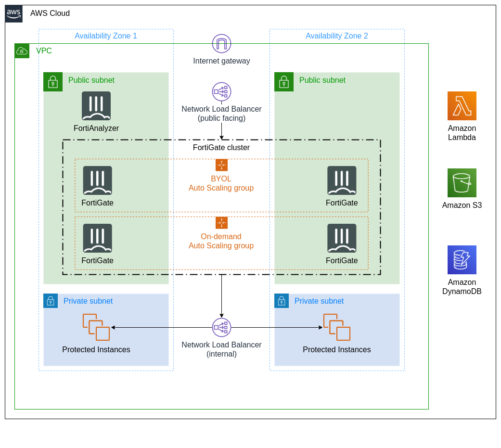Click Public subnet lock icon in Zone 1

click(x=53, y=82)
